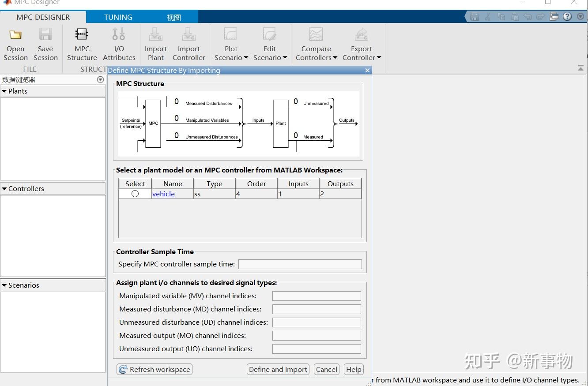
Task: Open the Compare Controllers dropdown arrow
Action: pos(335,57)
